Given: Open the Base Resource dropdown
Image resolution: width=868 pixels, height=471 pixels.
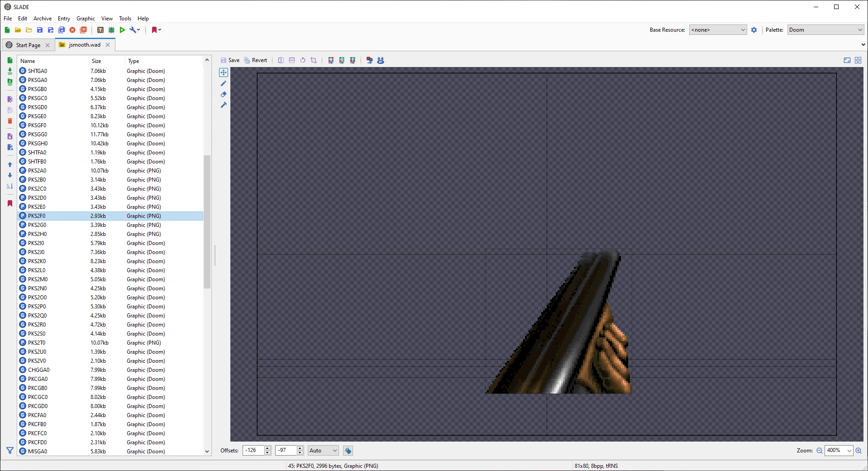Looking at the screenshot, I should (x=718, y=30).
